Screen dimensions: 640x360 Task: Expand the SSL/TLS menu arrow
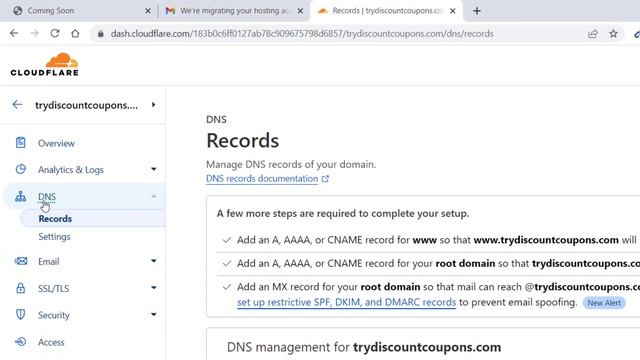tap(153, 288)
